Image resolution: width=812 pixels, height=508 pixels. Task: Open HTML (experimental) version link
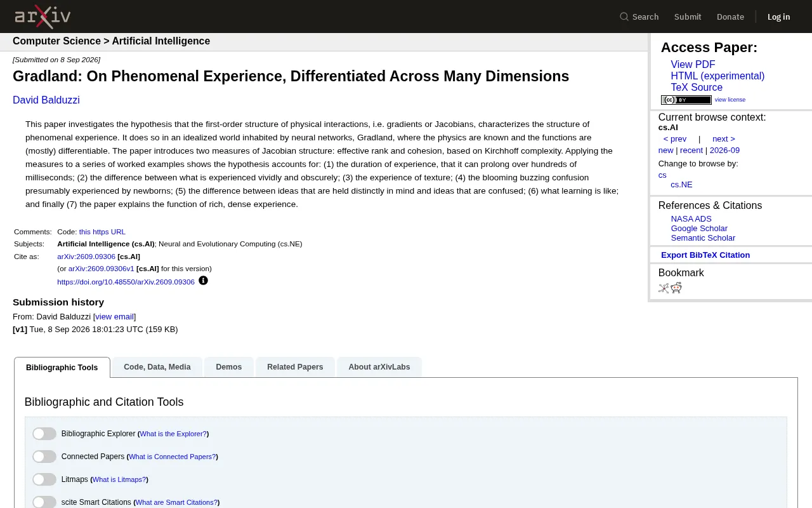click(717, 76)
